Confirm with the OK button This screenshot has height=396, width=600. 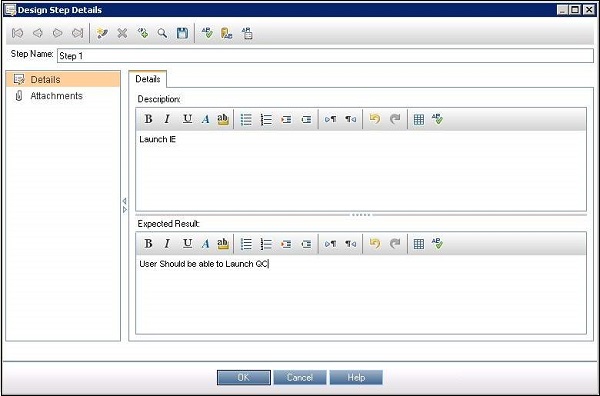click(244, 378)
